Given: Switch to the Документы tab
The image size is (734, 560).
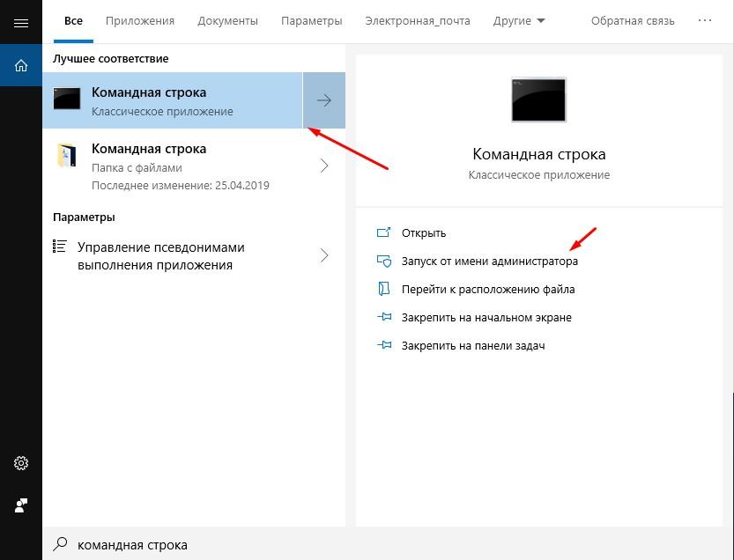Looking at the screenshot, I should [227, 20].
